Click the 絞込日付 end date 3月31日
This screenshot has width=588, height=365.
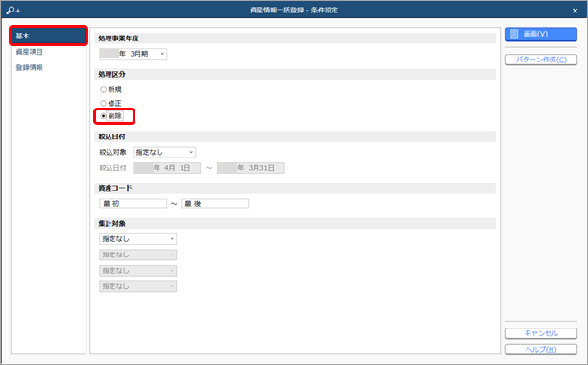(x=251, y=168)
